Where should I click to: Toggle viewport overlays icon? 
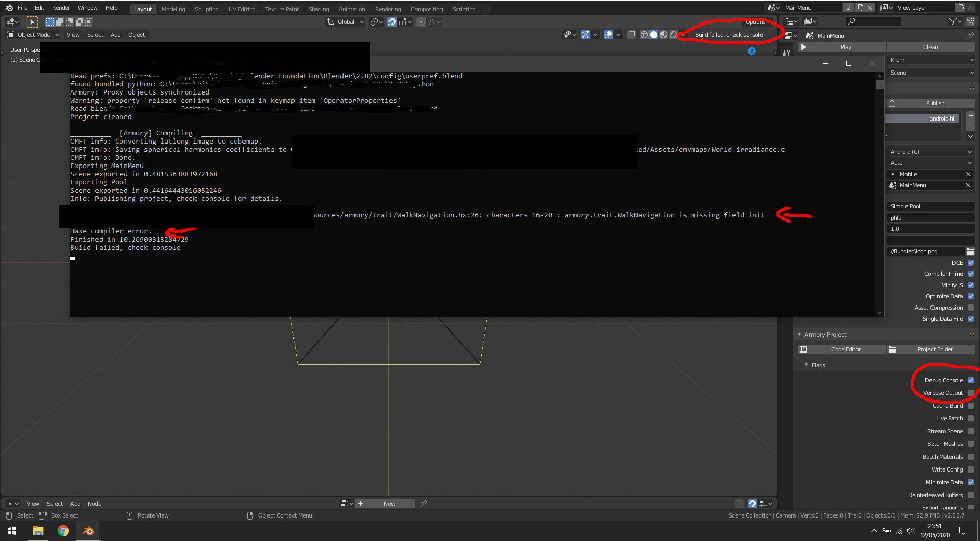(608, 35)
